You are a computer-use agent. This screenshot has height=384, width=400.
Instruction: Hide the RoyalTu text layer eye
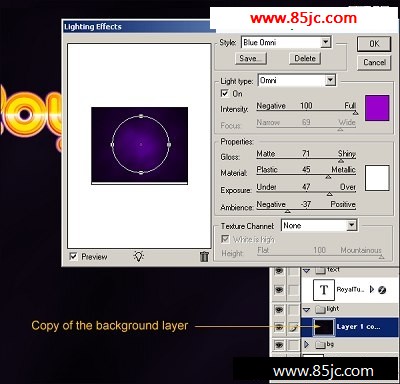pos(279,290)
